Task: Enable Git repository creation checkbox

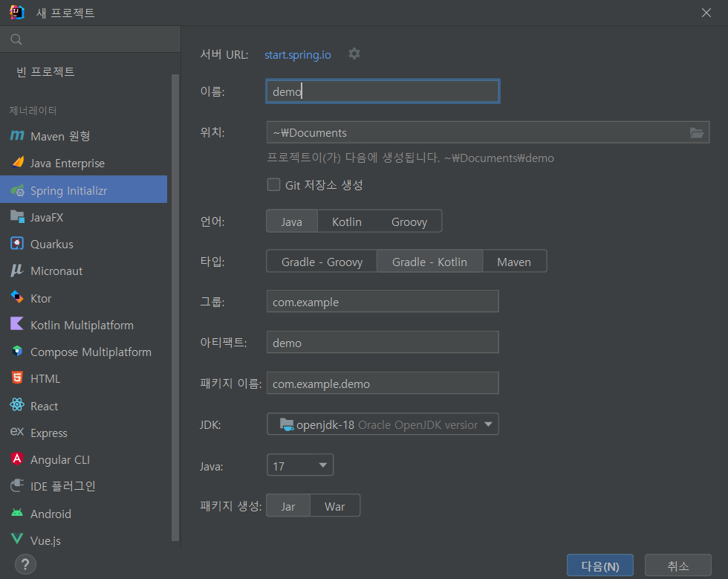Action: [x=274, y=185]
